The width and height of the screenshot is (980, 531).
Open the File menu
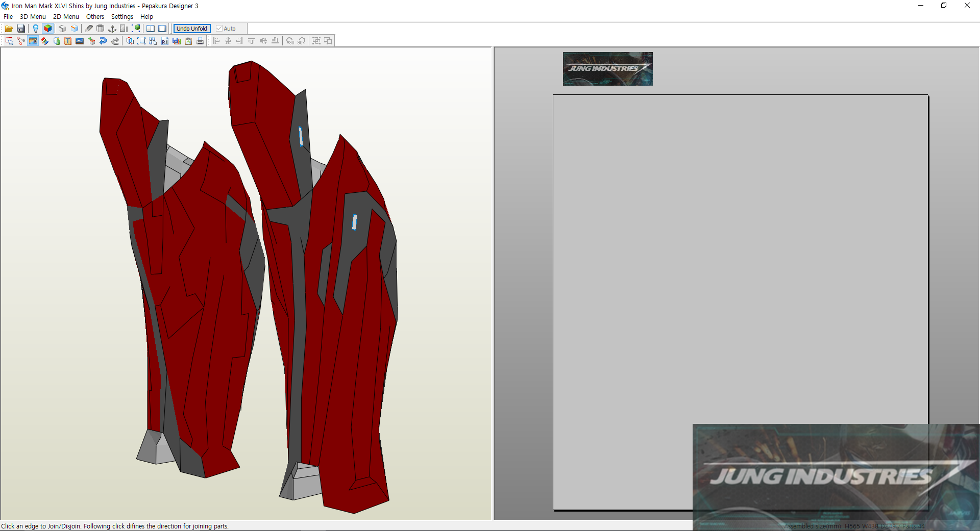tap(8, 17)
